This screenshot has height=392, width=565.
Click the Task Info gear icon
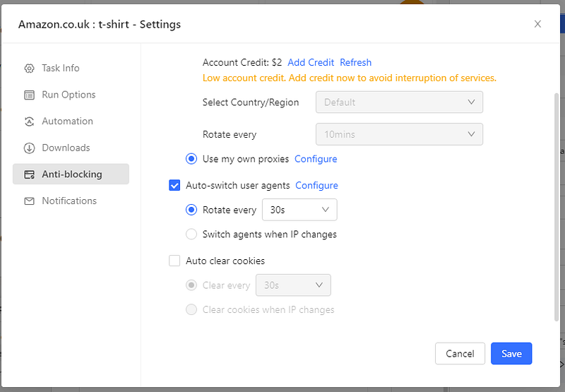[x=29, y=68]
